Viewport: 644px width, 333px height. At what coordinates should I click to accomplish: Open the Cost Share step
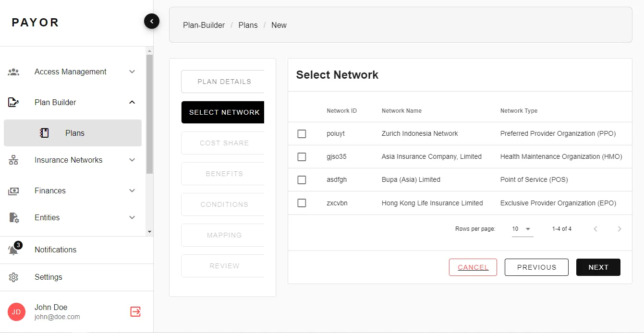[x=223, y=143]
